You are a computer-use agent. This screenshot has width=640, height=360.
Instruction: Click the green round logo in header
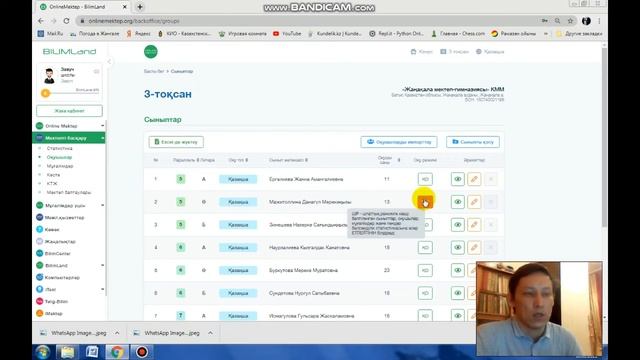pos(151,52)
